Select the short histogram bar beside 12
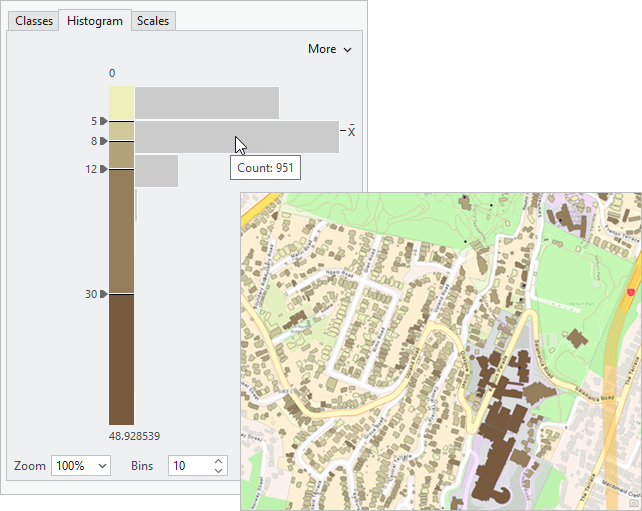This screenshot has height=511, width=642. [x=156, y=170]
